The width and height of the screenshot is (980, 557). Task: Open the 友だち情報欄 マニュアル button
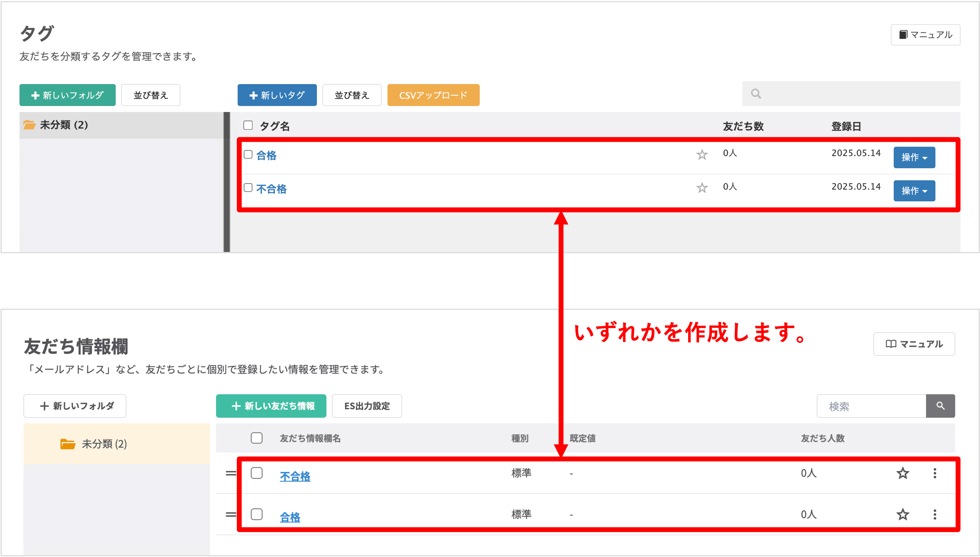[914, 344]
